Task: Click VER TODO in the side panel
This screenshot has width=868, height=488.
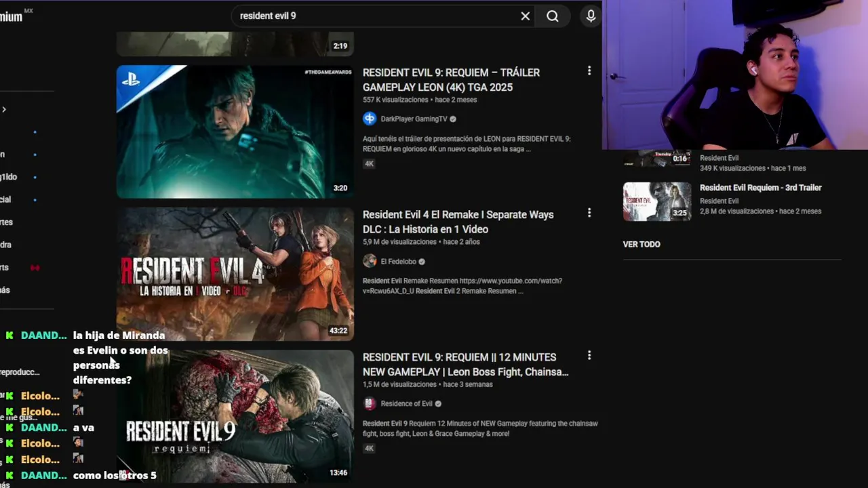Action: (x=642, y=244)
